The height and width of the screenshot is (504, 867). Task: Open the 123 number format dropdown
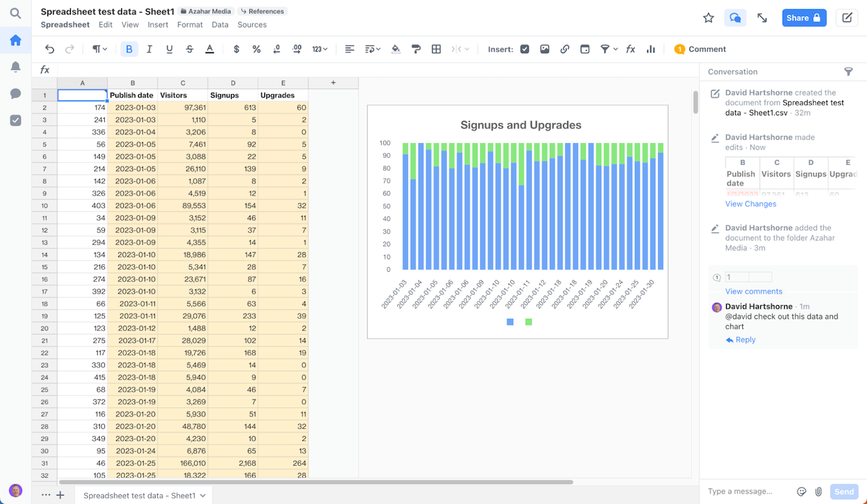tap(320, 49)
